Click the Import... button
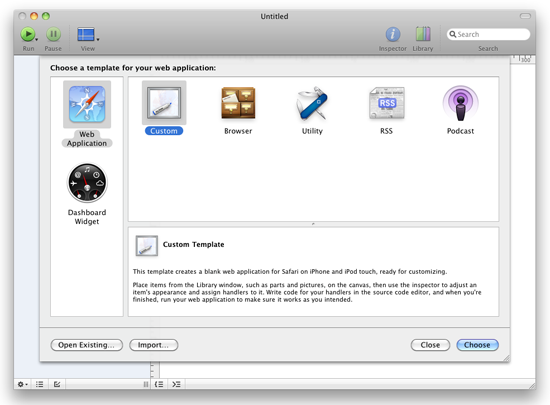The height and width of the screenshot is (405, 550). pos(153,345)
